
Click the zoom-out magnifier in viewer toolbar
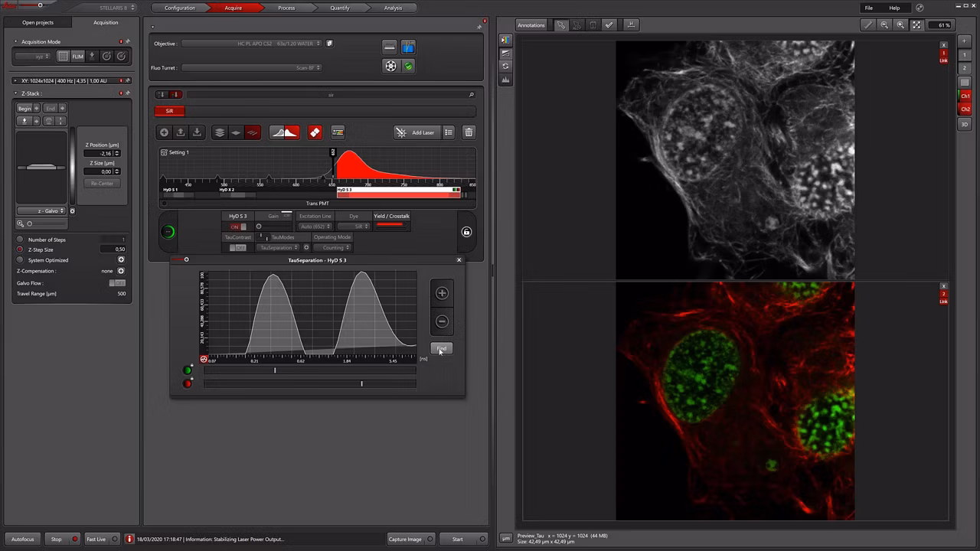click(x=884, y=25)
